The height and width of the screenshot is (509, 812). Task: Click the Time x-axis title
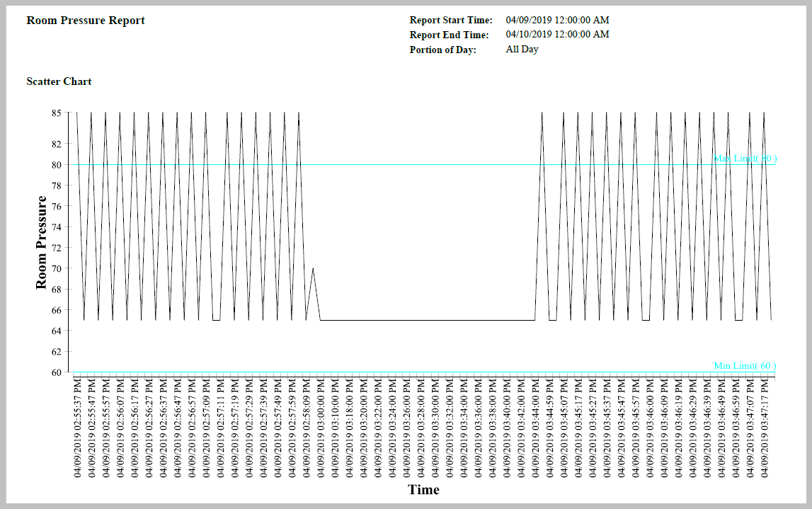coord(423,490)
